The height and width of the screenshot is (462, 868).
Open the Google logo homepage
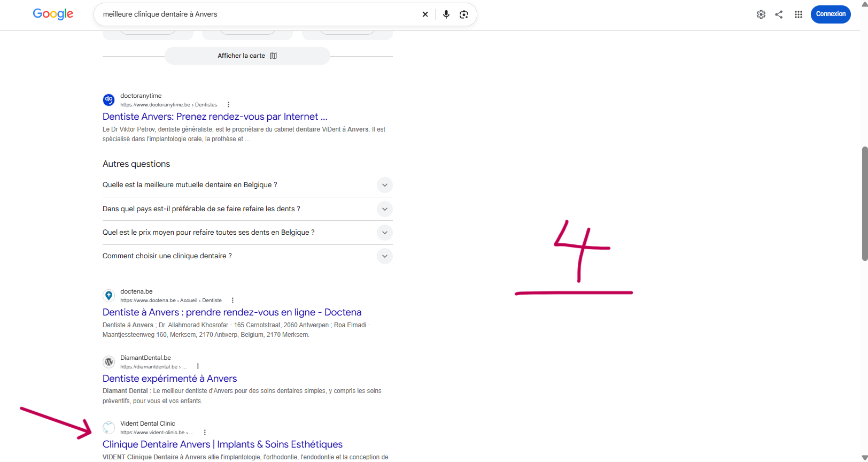(x=53, y=14)
